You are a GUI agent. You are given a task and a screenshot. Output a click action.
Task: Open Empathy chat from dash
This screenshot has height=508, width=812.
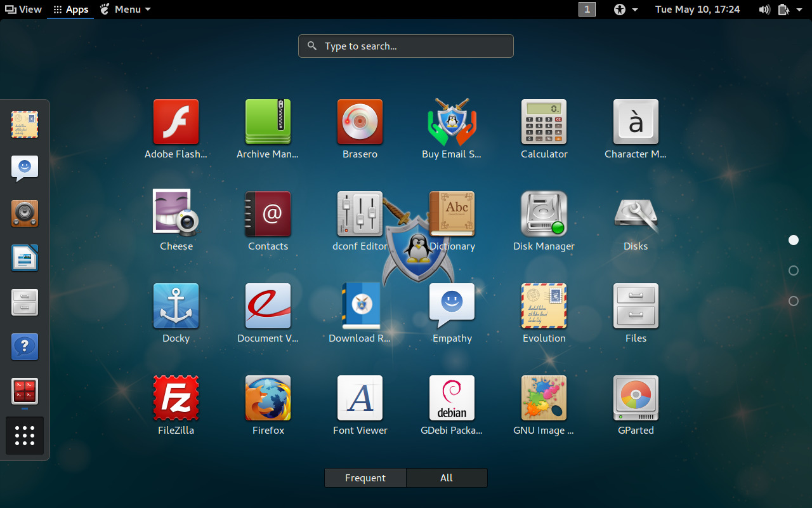[x=25, y=169]
